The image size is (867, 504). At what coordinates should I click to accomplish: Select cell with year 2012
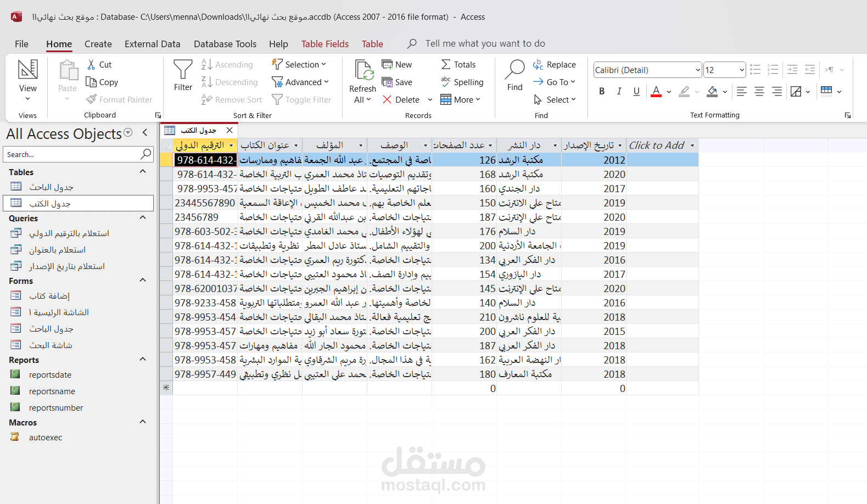pos(594,160)
